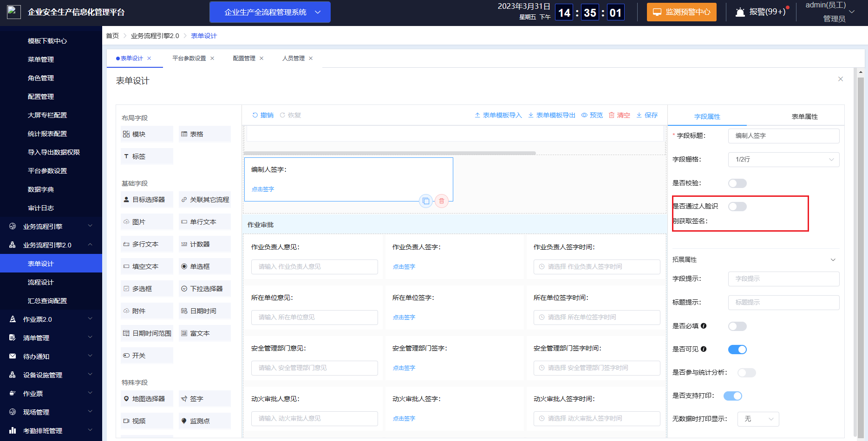Add the 计数器 field

[205, 244]
